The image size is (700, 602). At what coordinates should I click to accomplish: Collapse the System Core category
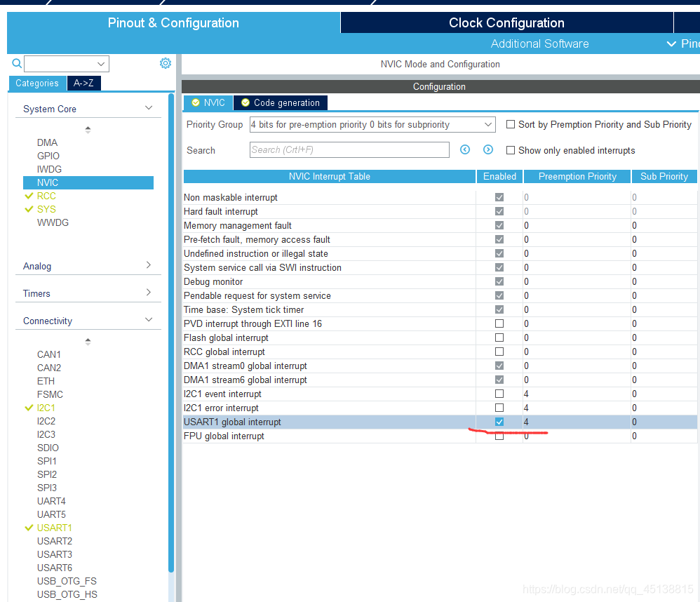pyautogui.click(x=149, y=108)
